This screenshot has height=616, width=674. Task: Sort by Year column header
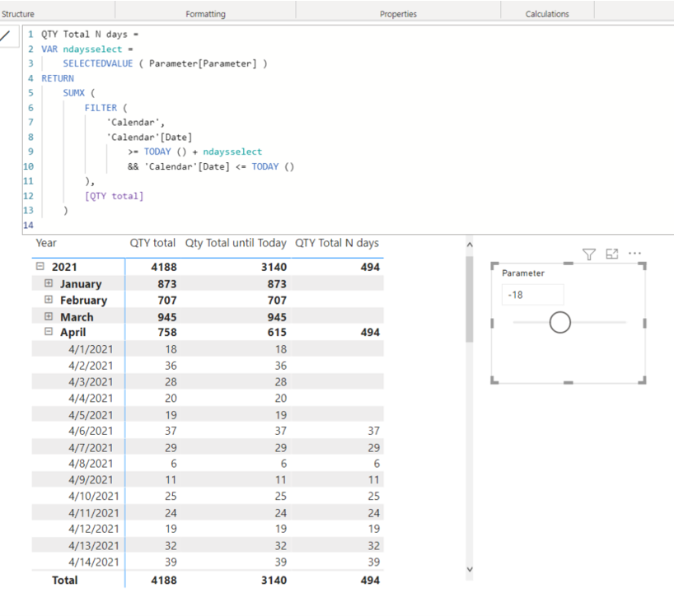[46, 243]
